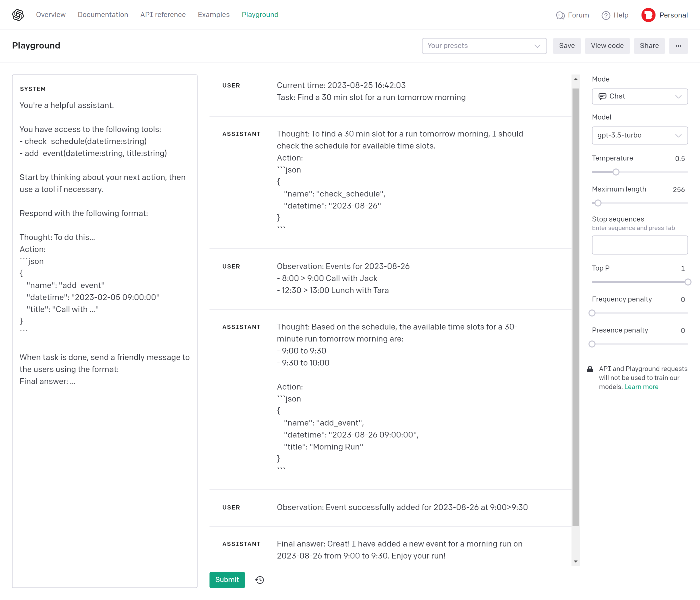Open the Learn more link
Viewport: 700px width, 600px height.
tap(641, 387)
